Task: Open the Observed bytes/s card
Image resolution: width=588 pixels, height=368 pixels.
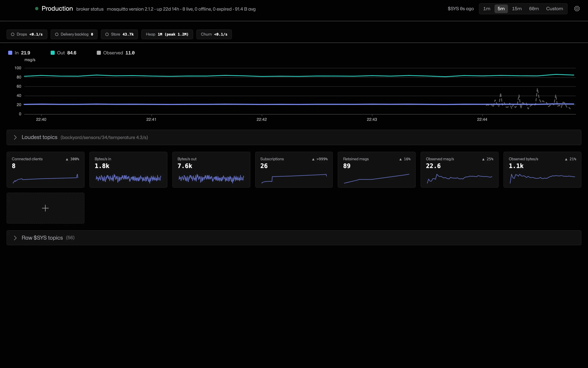Action: (x=542, y=170)
